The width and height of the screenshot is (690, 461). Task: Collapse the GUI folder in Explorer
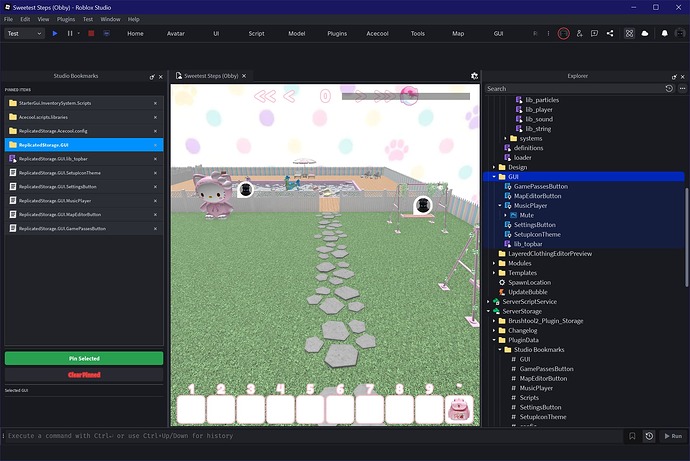click(x=494, y=177)
